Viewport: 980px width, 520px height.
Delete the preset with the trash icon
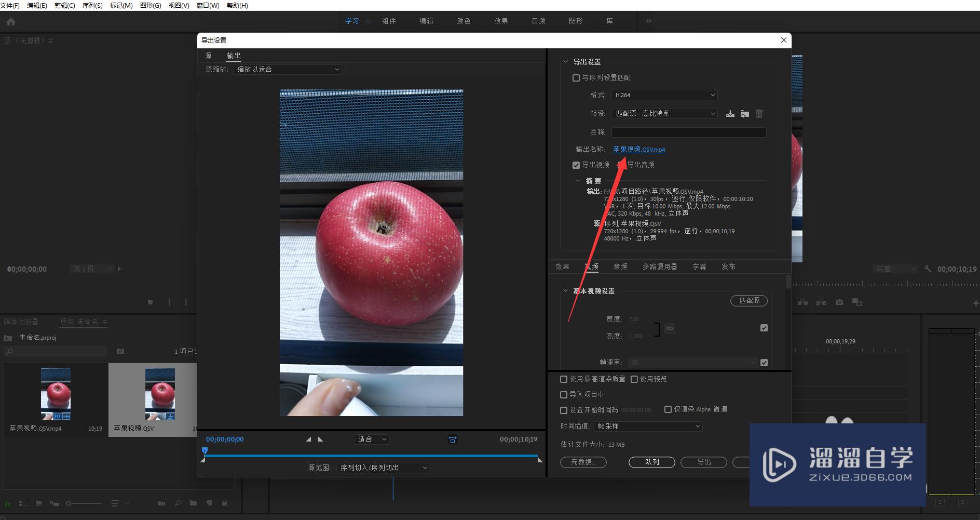(759, 114)
